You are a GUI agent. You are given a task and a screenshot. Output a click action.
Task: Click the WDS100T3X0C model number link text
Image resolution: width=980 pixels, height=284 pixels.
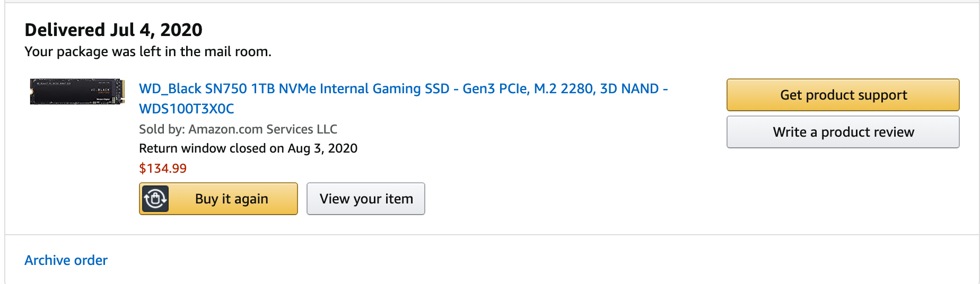(187, 109)
